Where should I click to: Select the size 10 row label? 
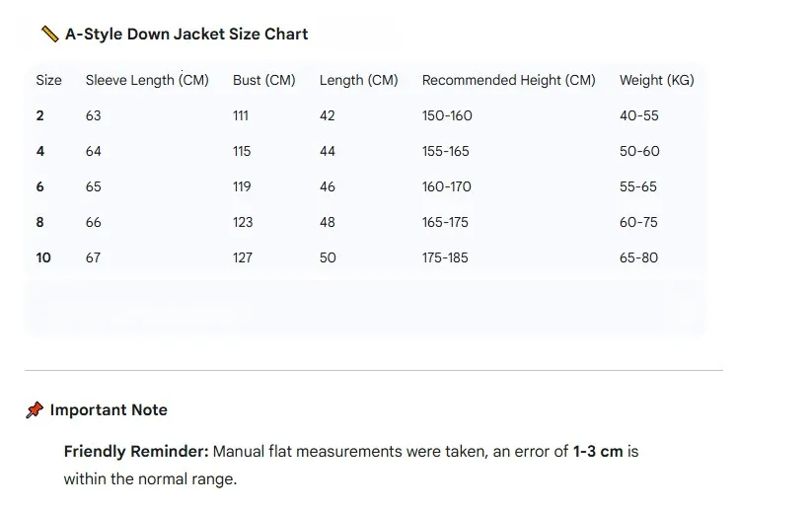click(x=43, y=257)
